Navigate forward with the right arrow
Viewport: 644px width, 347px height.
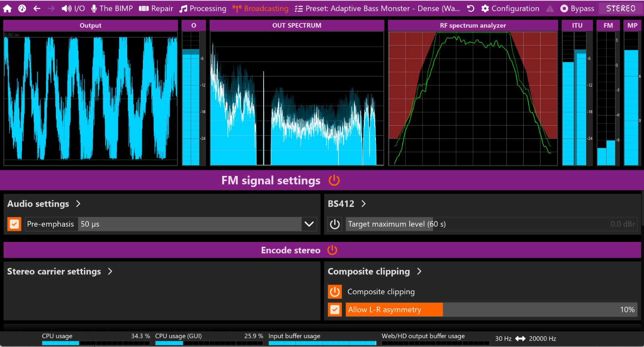click(51, 8)
